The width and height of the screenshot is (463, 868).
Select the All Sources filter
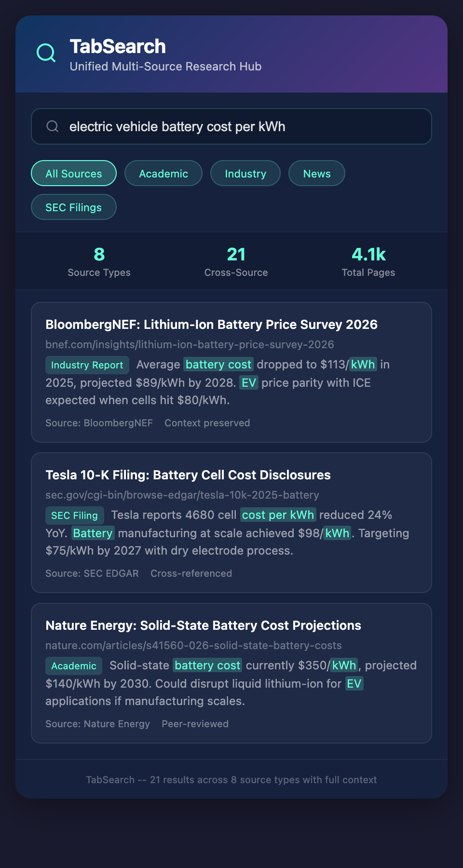pyautogui.click(x=74, y=173)
